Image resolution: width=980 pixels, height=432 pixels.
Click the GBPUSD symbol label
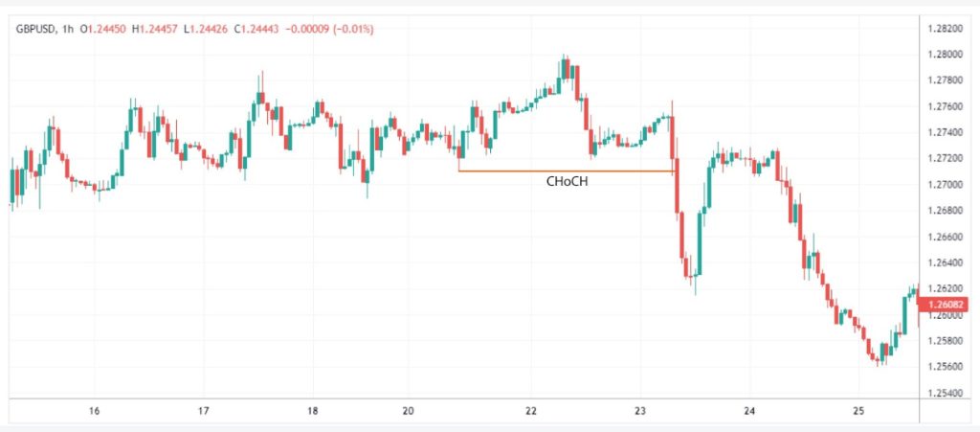click(34, 29)
